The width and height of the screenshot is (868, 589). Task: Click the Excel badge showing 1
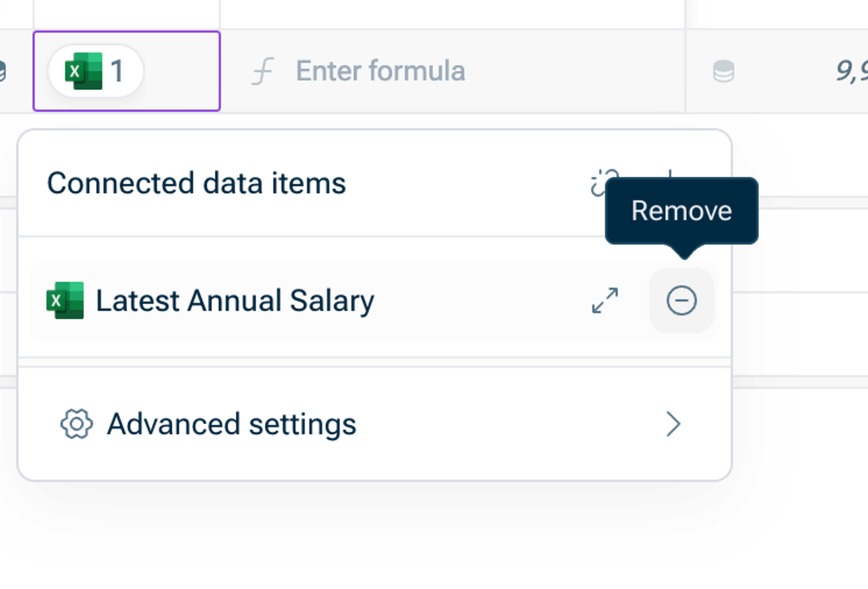pos(95,71)
